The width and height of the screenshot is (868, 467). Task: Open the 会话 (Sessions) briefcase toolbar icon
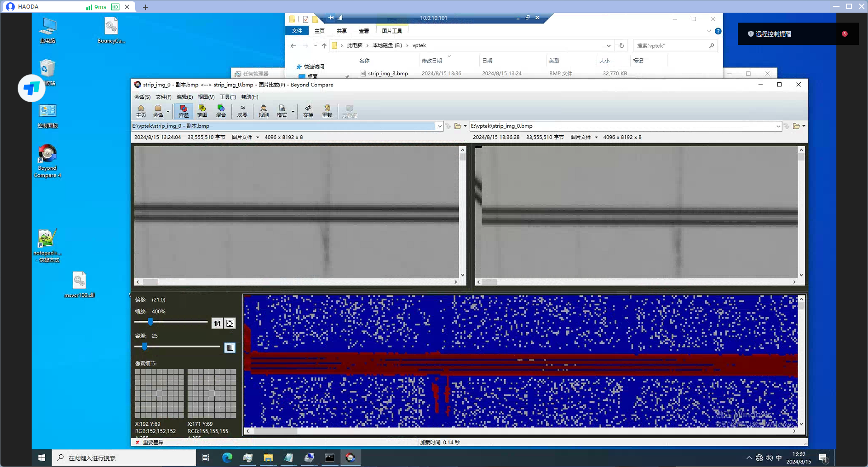158,111
